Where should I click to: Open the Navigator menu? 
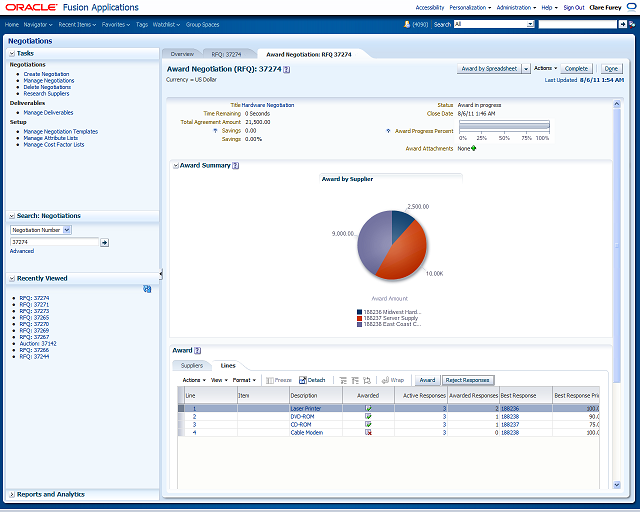pos(38,24)
